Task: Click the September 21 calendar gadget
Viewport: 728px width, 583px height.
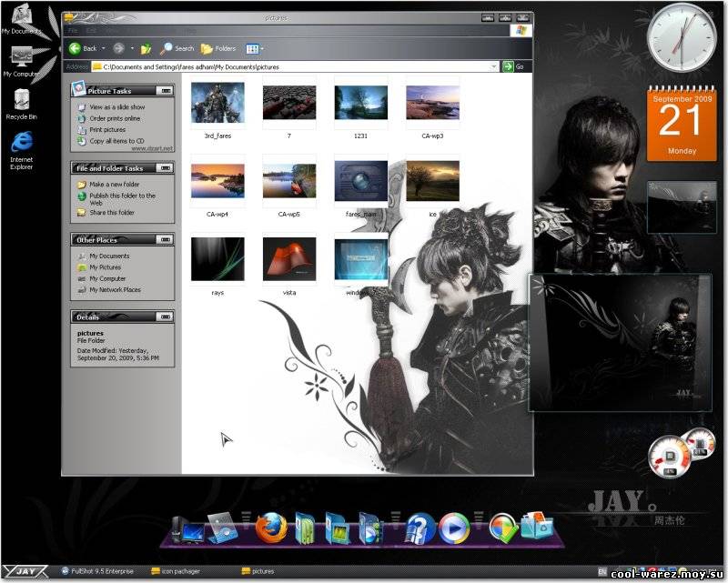Action: coord(682,124)
